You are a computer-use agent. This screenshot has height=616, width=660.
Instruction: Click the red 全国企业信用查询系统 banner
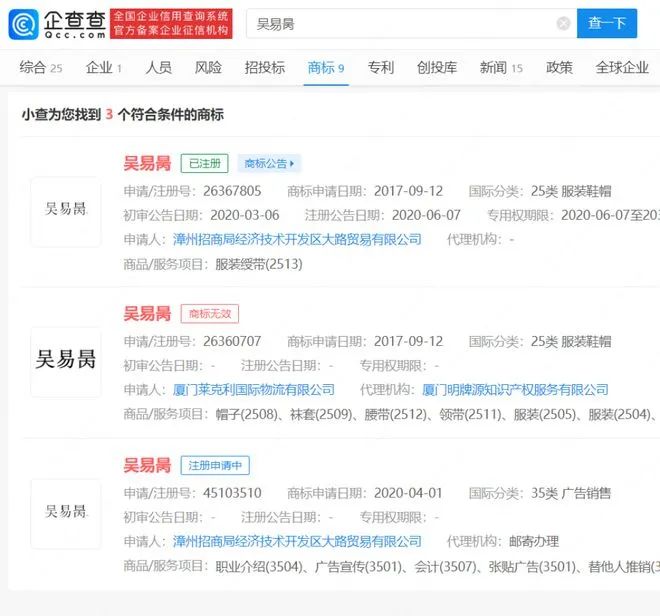pyautogui.click(x=171, y=24)
